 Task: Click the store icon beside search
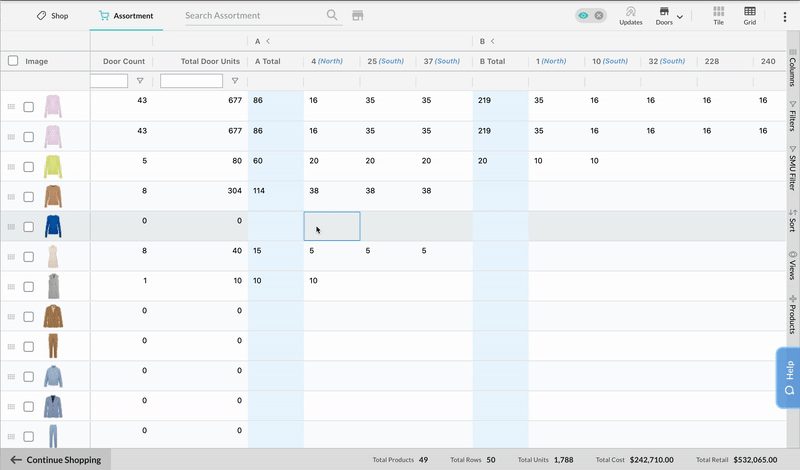[357, 16]
